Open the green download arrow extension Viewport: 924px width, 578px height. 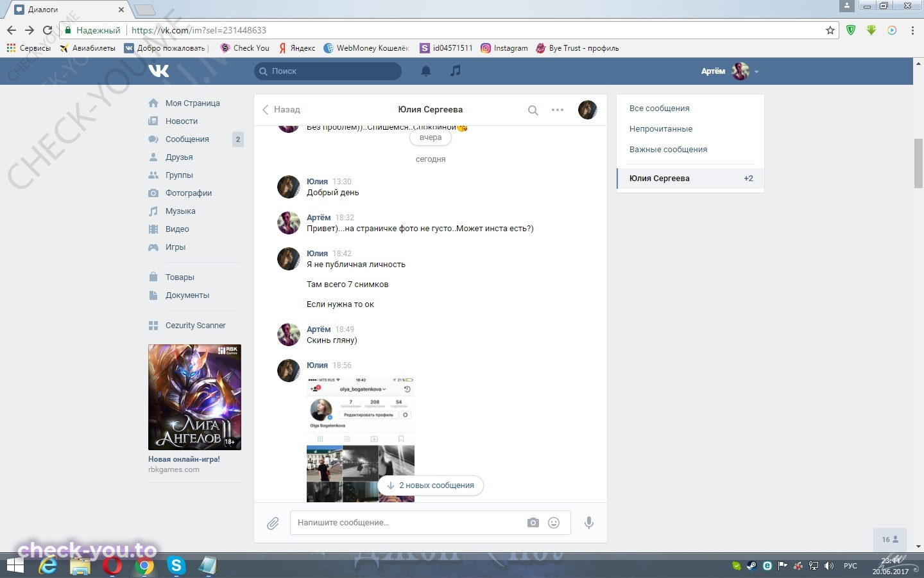[871, 30]
